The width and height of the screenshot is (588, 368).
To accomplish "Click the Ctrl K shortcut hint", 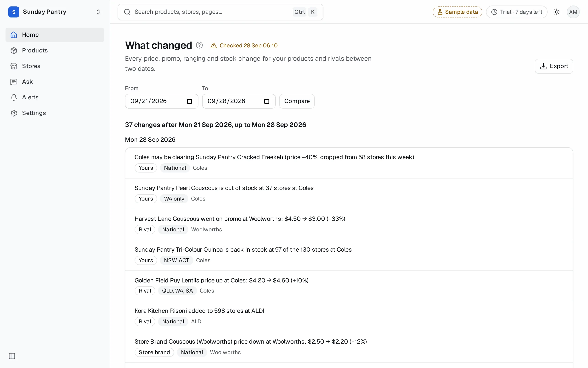I will click(x=305, y=12).
